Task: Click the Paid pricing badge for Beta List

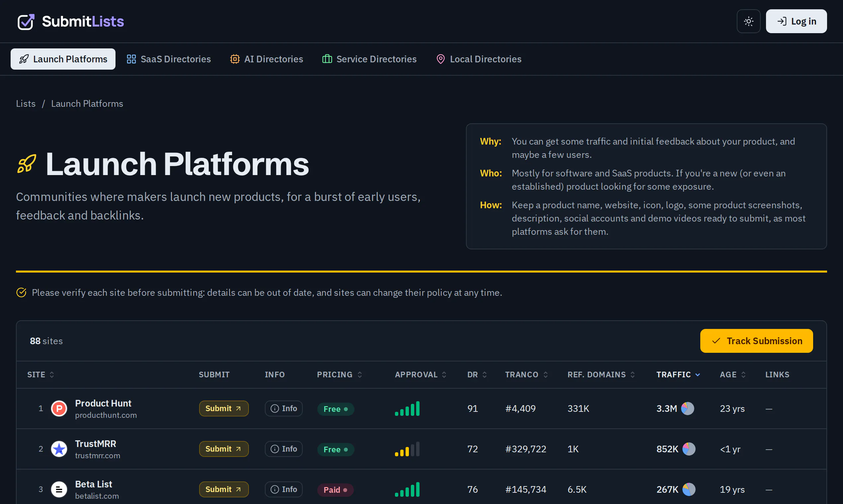Action: [335, 490]
